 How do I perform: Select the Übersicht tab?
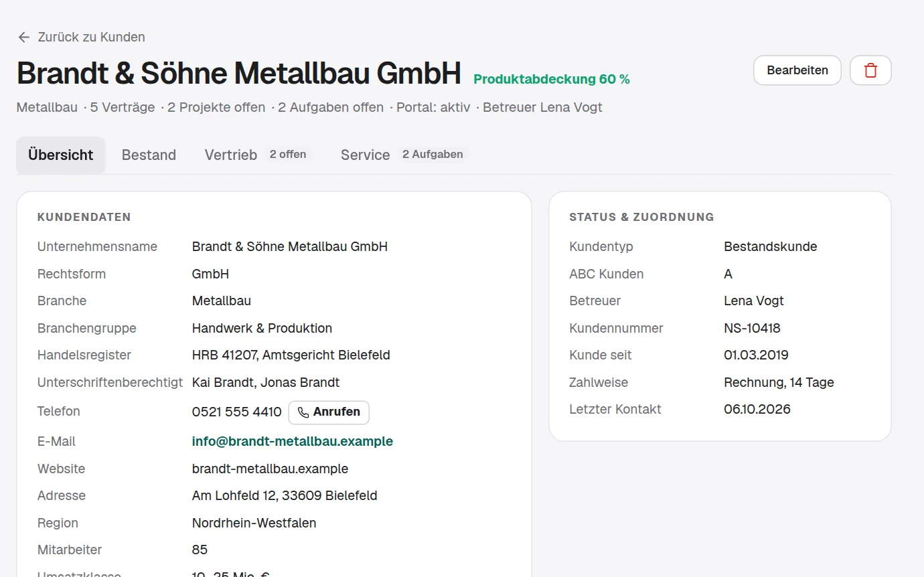61,155
